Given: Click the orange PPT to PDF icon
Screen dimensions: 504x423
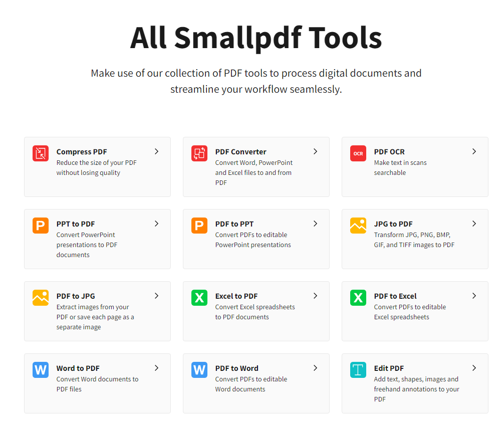Looking at the screenshot, I should tap(41, 225).
